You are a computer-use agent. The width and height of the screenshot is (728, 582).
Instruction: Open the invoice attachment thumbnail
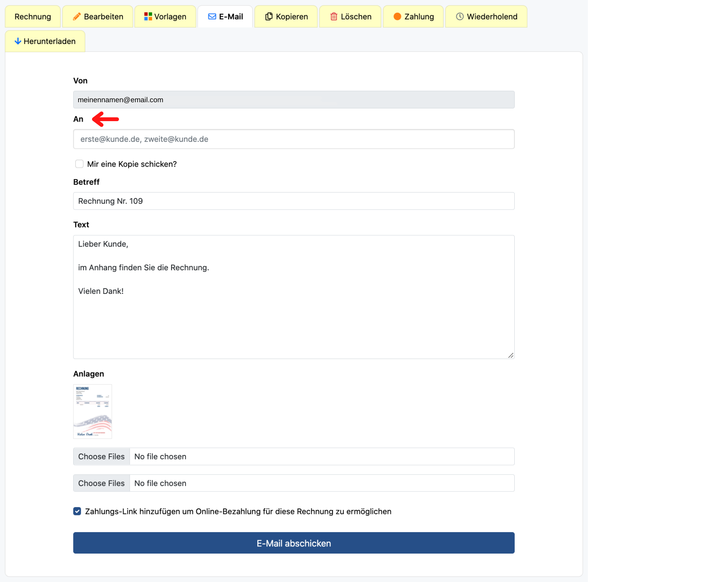[92, 411]
